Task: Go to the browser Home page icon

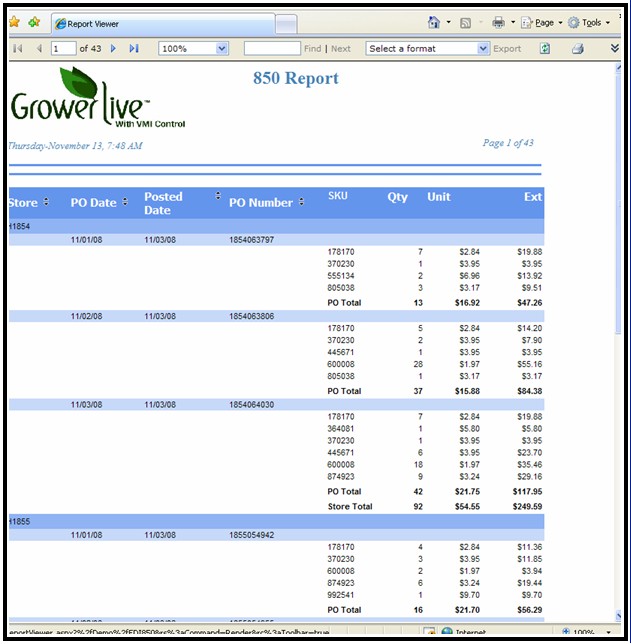Action: pos(434,22)
